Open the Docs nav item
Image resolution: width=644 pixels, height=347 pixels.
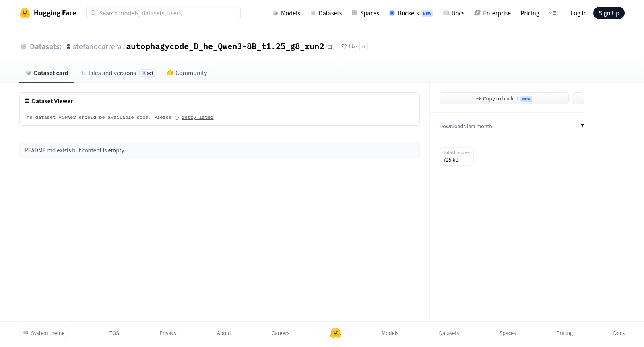tap(454, 13)
